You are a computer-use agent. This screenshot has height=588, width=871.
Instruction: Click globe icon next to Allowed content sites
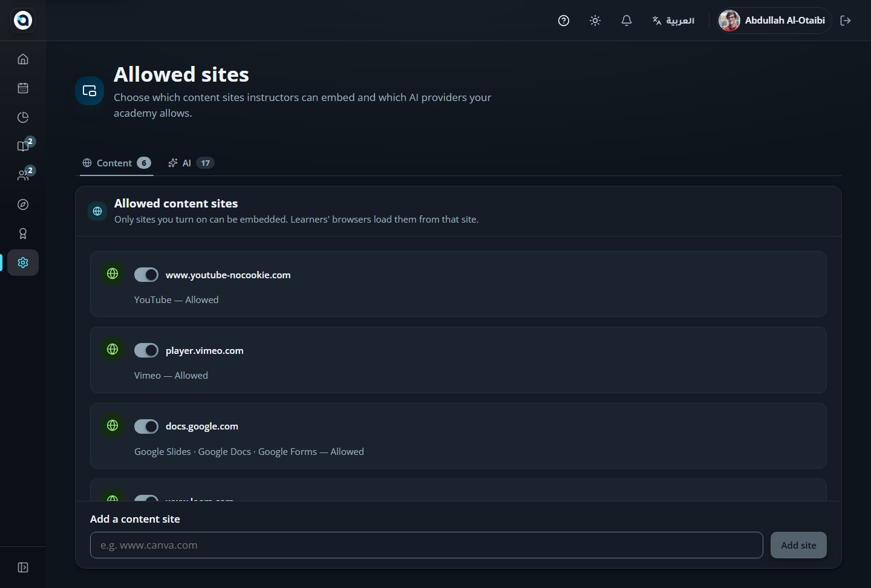click(x=97, y=211)
